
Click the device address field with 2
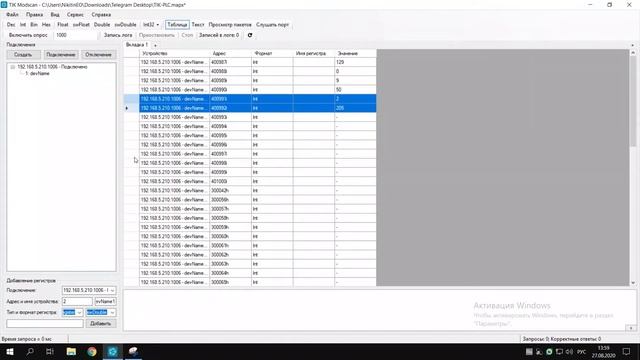click(x=77, y=301)
